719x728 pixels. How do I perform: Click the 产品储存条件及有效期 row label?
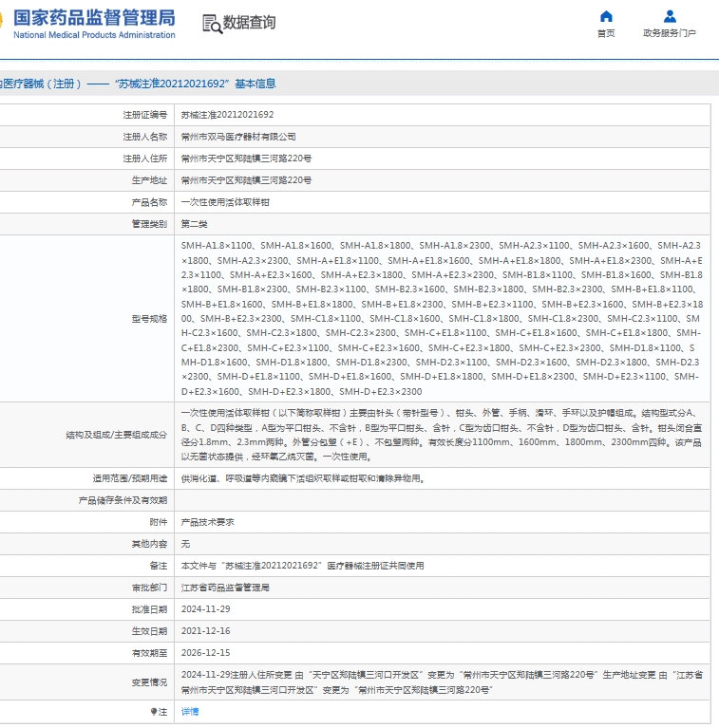[x=123, y=500]
